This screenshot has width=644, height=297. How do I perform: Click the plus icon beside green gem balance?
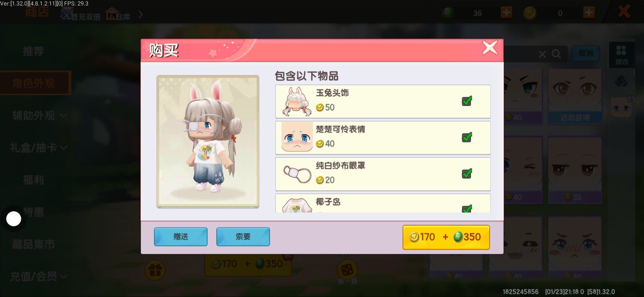pos(506,13)
